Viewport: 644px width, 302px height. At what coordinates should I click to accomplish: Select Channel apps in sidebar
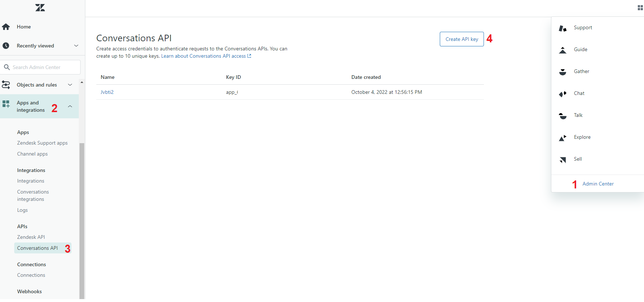pyautogui.click(x=32, y=154)
